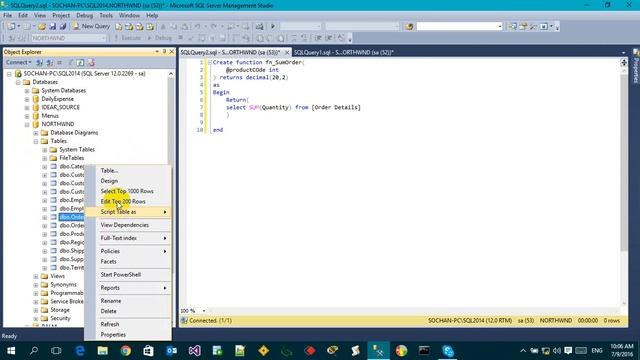
Task: Expand the Views folder node
Action: pos(36,276)
